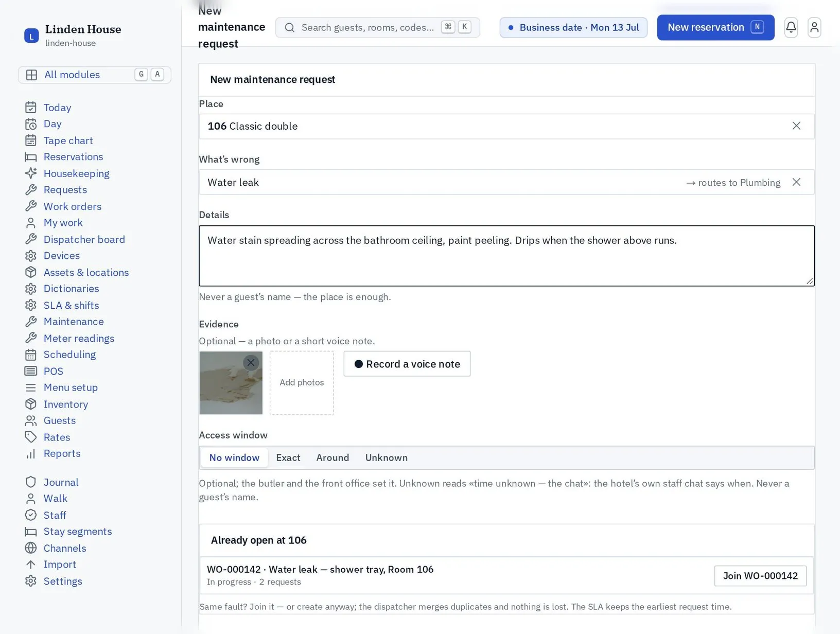
Task: Open the notifications bell
Action: pyautogui.click(x=791, y=27)
